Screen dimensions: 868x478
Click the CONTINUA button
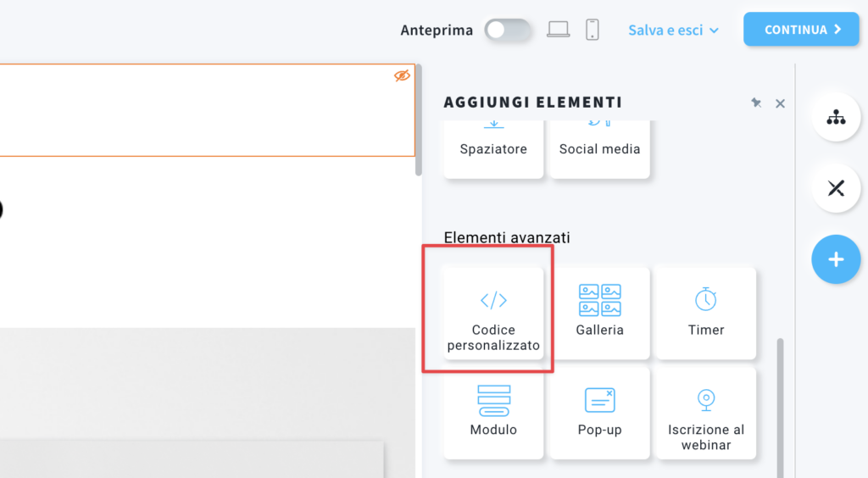[801, 30]
